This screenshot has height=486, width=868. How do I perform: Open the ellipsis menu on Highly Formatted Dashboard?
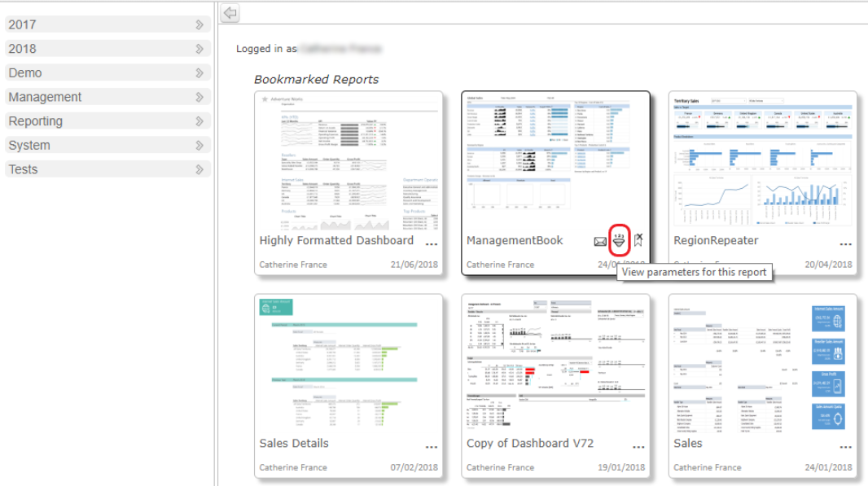pos(432,243)
